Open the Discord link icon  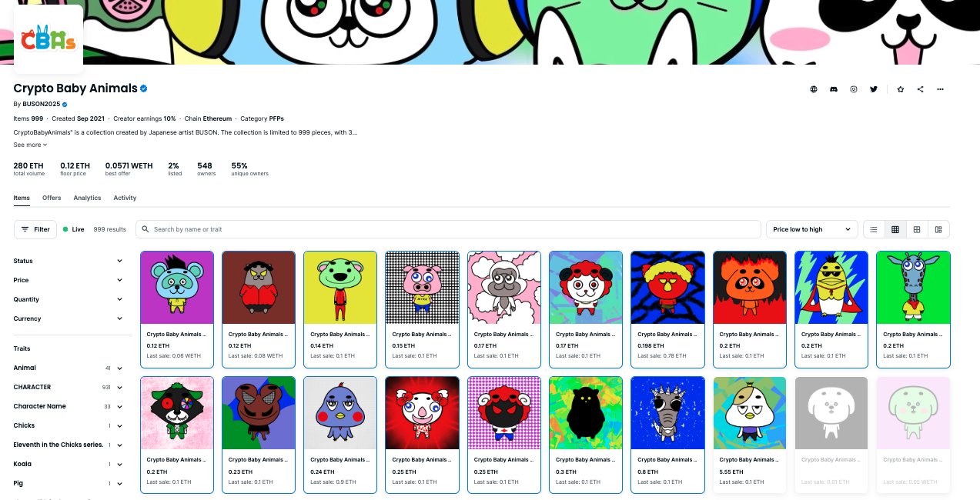click(834, 89)
